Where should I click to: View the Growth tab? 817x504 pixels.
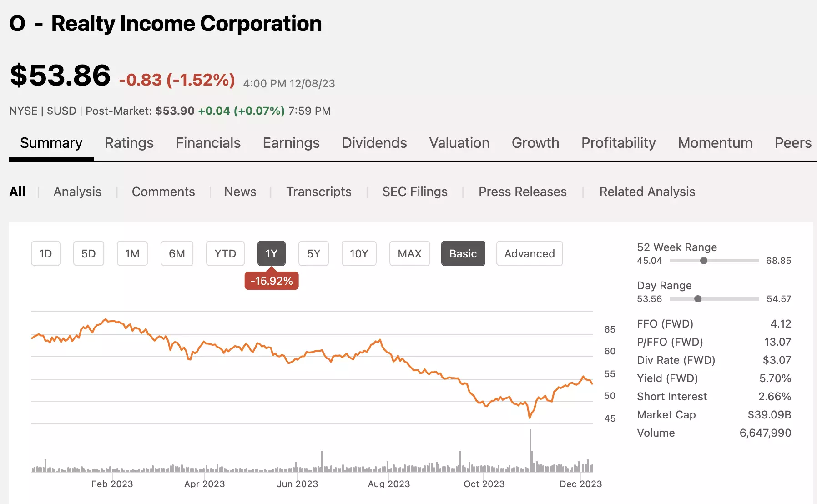(535, 143)
